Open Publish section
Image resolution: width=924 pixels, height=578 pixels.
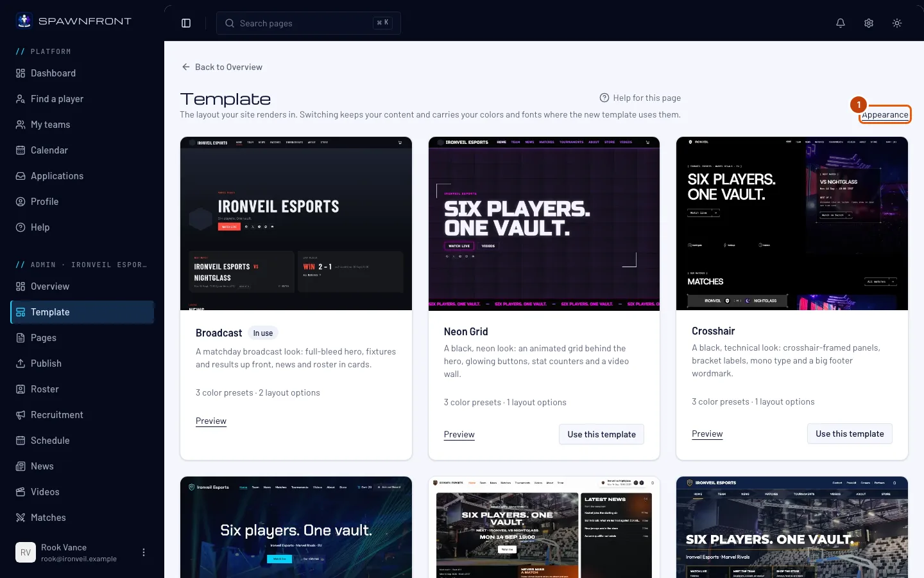[82, 363]
